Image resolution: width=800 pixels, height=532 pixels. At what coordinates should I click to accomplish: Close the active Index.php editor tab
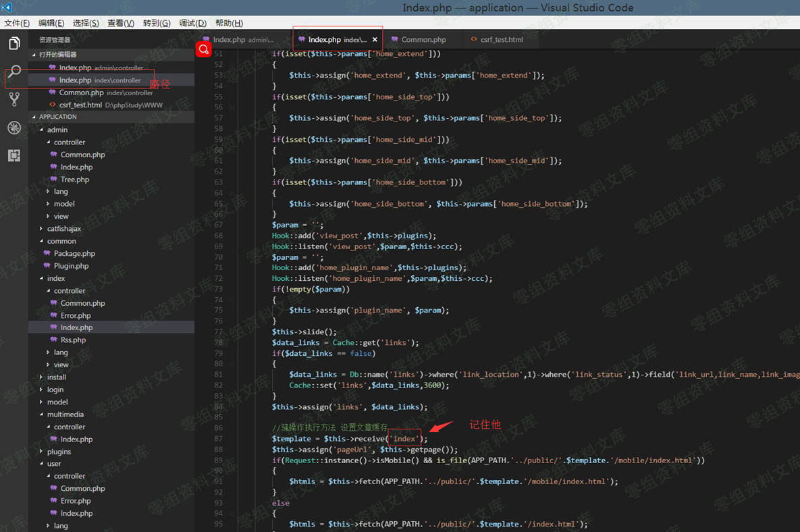(375, 40)
